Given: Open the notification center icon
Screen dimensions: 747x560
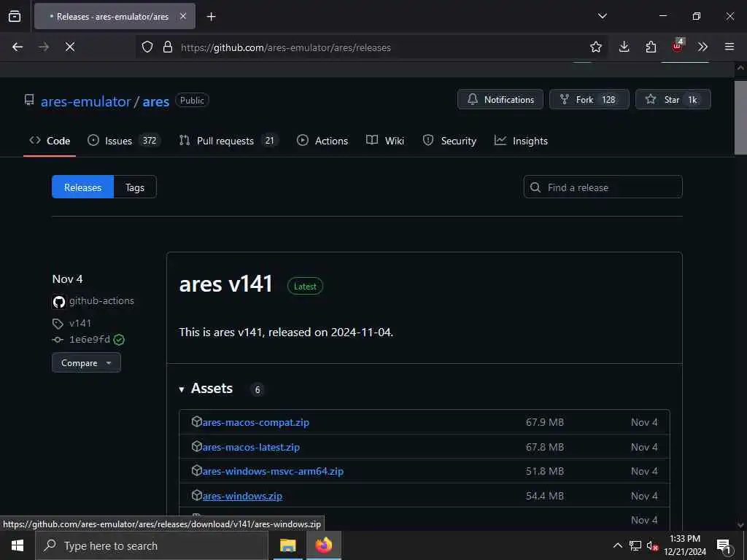Looking at the screenshot, I should click(724, 546).
